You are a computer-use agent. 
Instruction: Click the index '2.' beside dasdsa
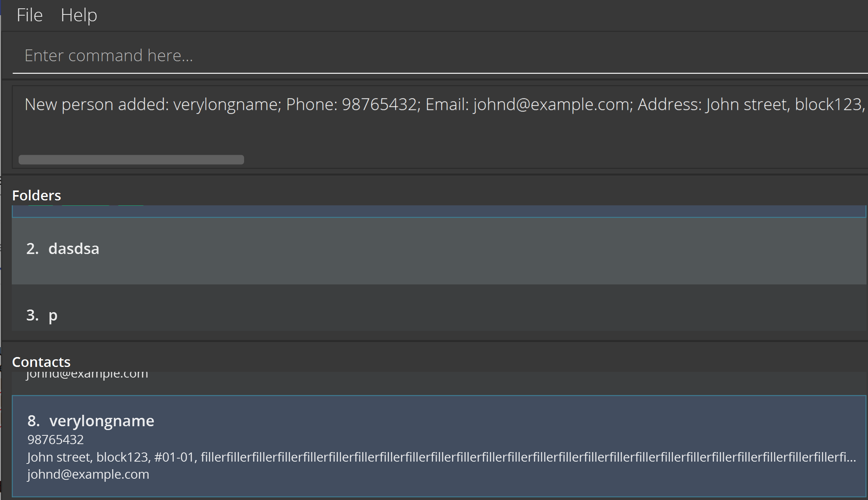32,249
